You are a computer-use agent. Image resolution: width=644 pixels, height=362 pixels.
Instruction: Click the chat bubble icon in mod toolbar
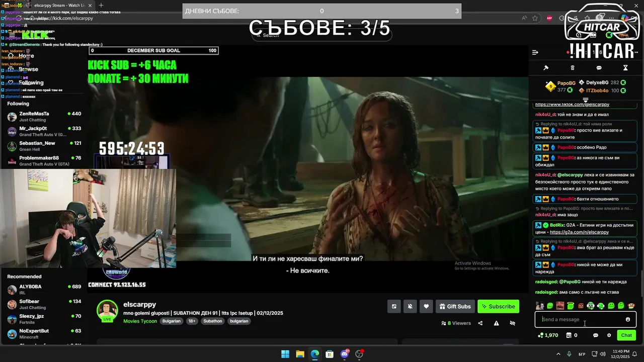[x=599, y=68]
